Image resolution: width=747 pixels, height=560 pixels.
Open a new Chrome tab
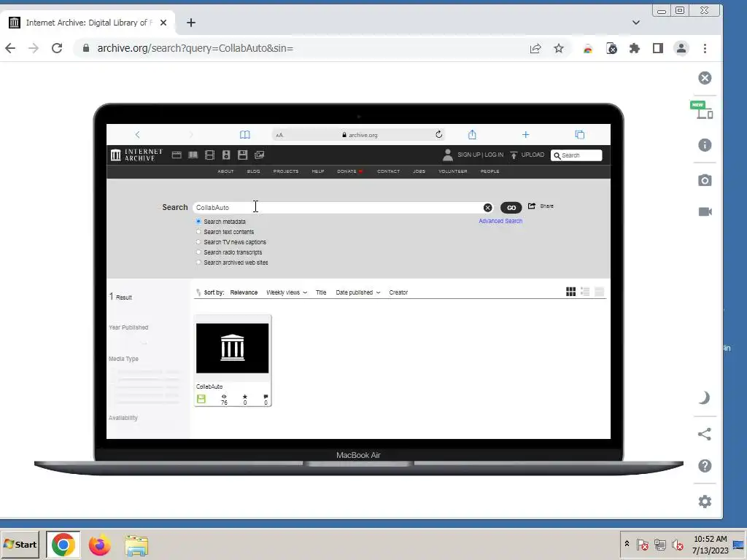tap(191, 23)
